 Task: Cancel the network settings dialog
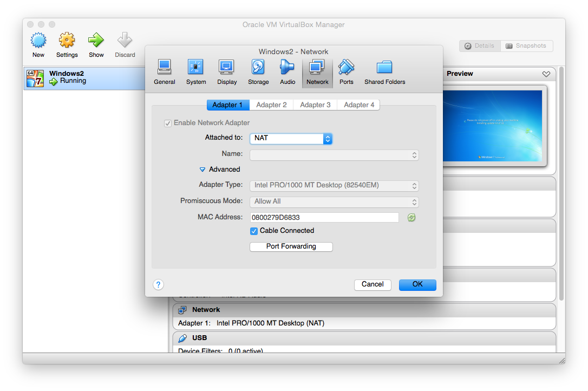click(373, 284)
